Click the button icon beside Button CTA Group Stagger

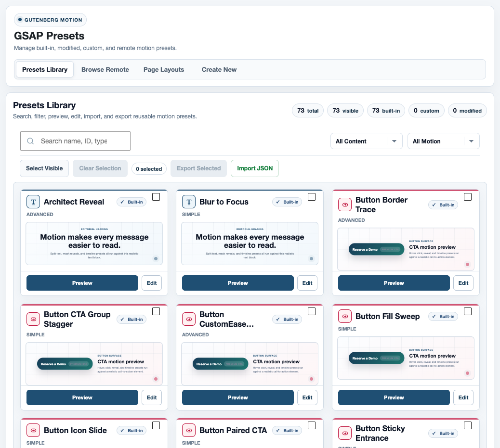point(33,319)
